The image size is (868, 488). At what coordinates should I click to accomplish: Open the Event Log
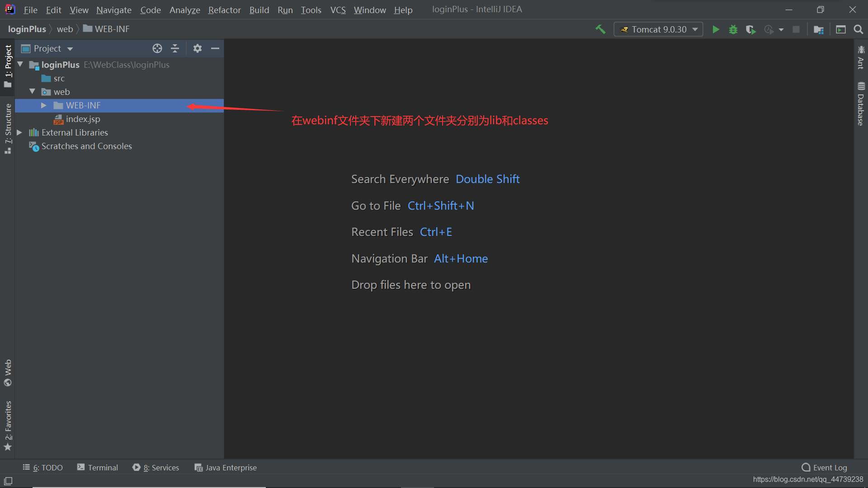(x=825, y=468)
